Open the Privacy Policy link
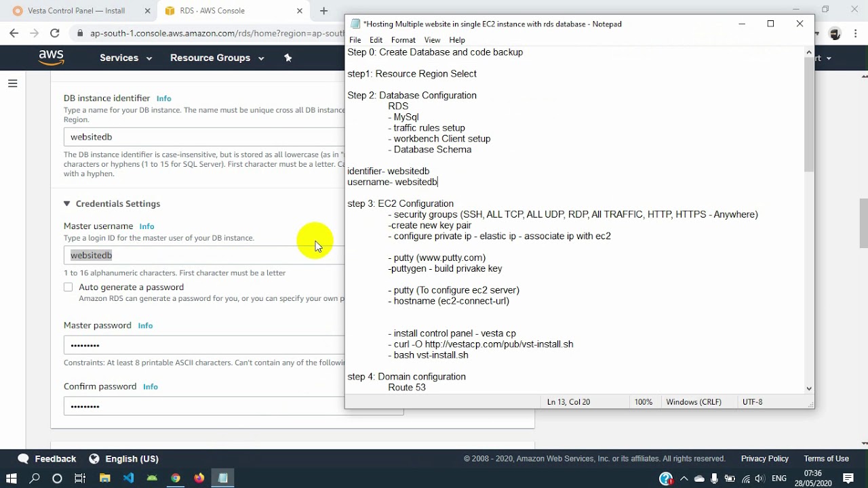This screenshot has width=868, height=488. click(764, 459)
